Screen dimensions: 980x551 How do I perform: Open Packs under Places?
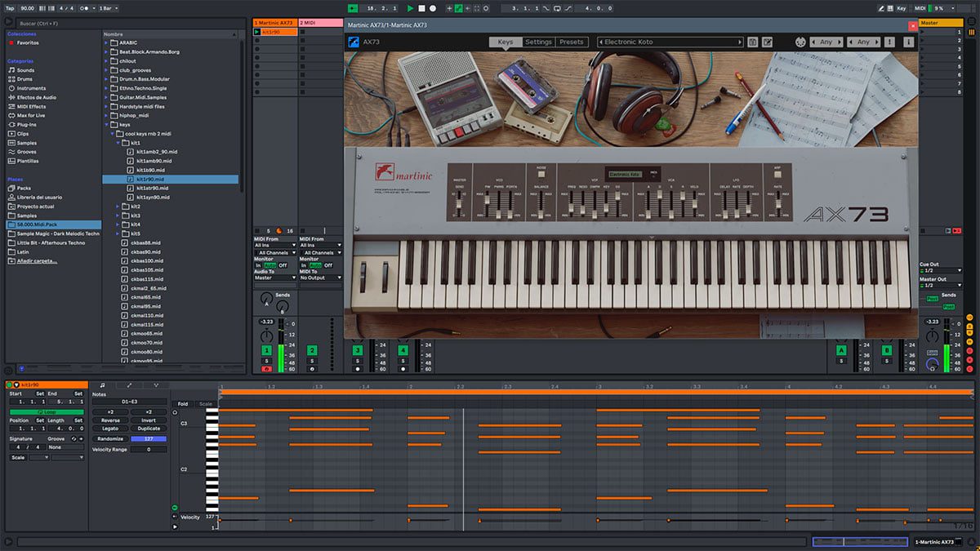24,188
